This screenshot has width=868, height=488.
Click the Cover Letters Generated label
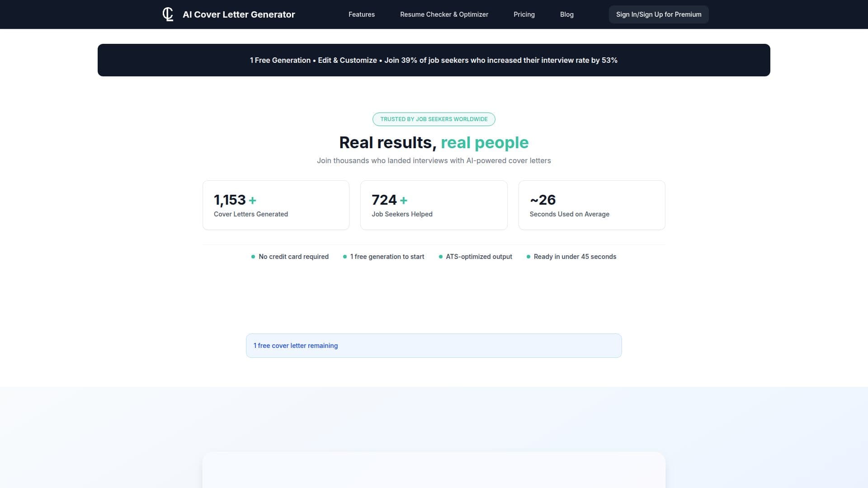pyautogui.click(x=251, y=214)
